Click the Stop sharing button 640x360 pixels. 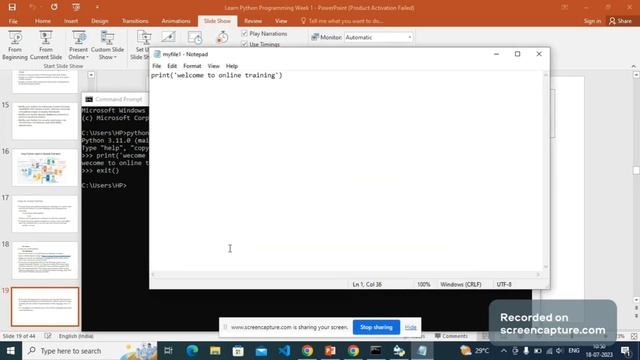coord(376,327)
